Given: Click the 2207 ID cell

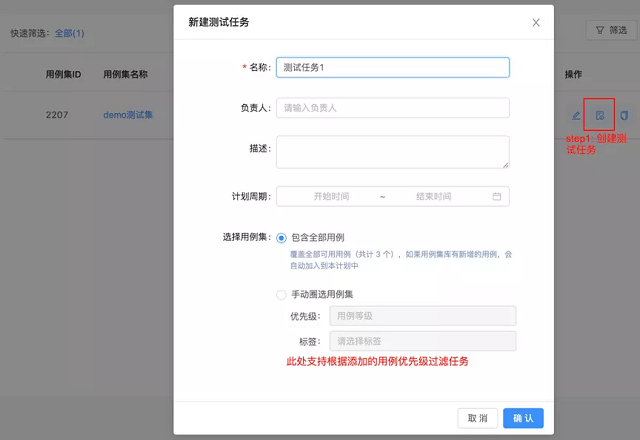Looking at the screenshot, I should [57, 115].
